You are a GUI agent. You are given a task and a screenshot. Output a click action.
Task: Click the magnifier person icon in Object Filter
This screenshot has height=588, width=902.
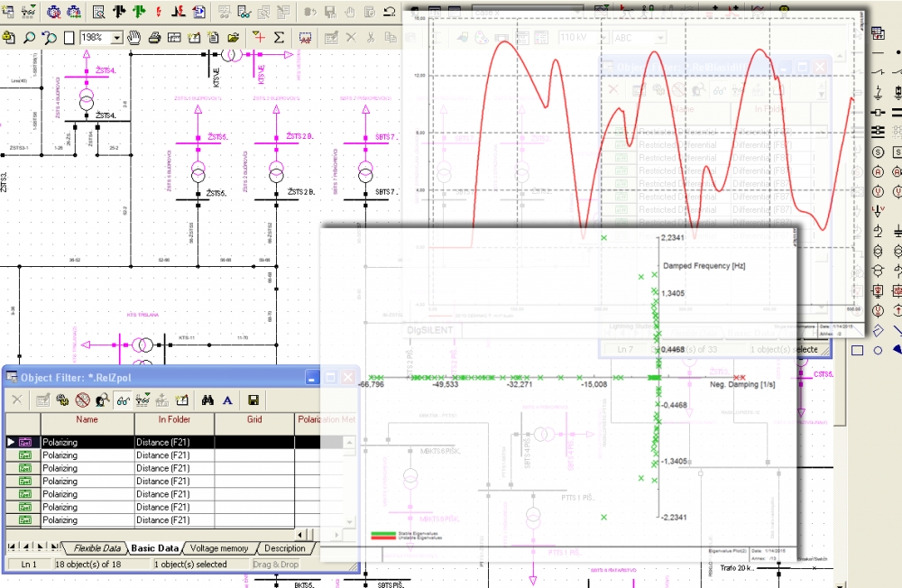(103, 400)
